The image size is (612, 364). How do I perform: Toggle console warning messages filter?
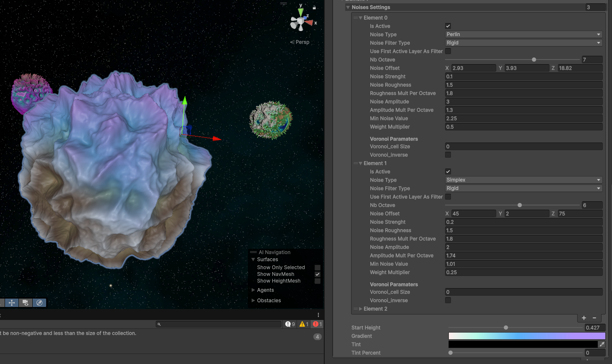(x=304, y=324)
